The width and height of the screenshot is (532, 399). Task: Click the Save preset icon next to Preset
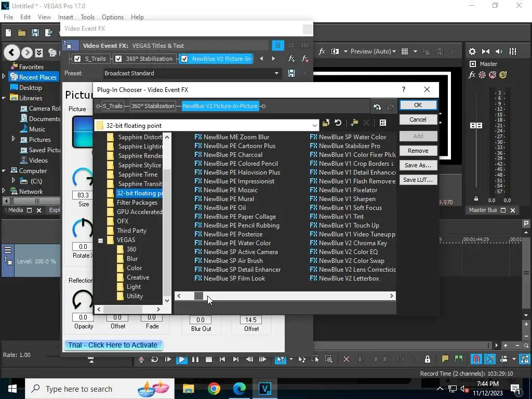pyautogui.click(x=291, y=73)
